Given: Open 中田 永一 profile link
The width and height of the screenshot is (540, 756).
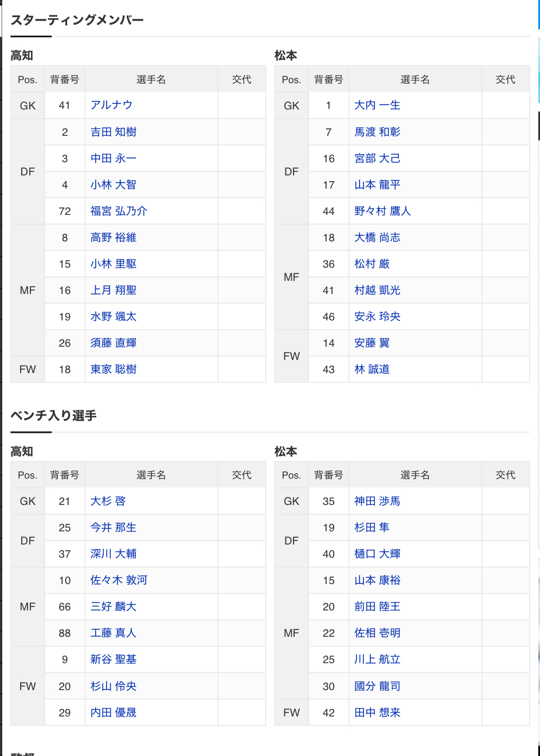Looking at the screenshot, I should 114,158.
